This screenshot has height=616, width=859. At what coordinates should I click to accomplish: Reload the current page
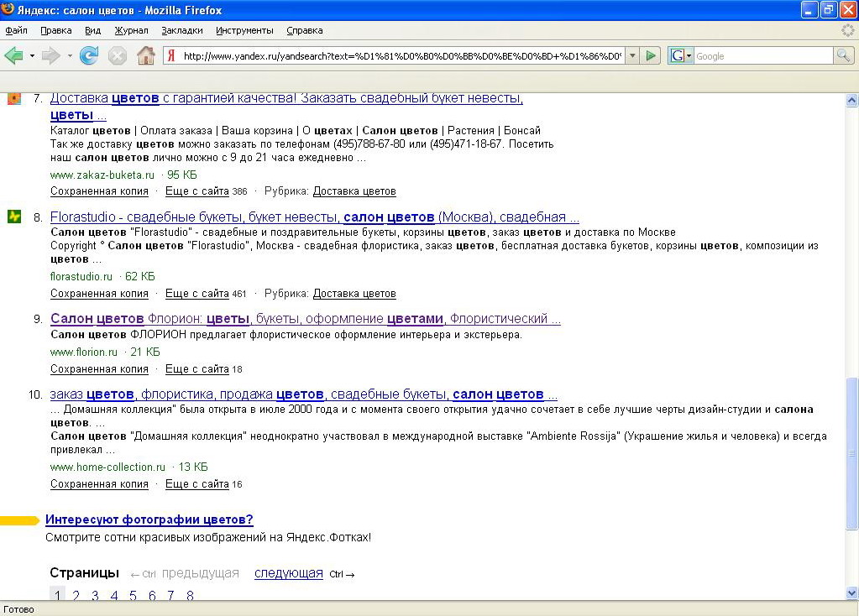tap(89, 56)
